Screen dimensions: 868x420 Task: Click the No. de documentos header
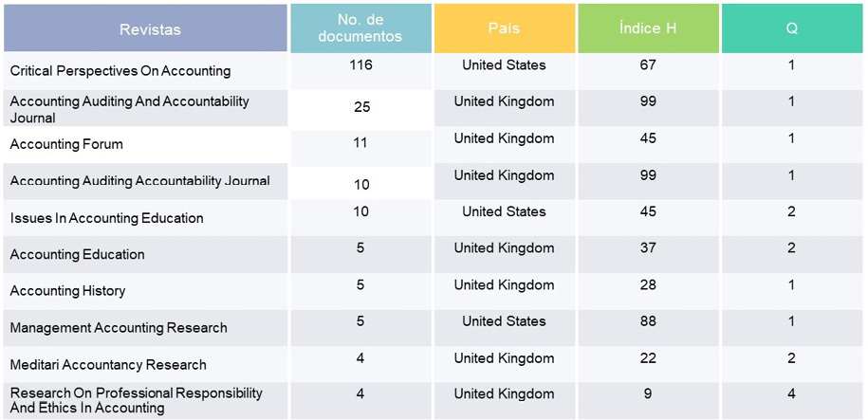tap(360, 28)
